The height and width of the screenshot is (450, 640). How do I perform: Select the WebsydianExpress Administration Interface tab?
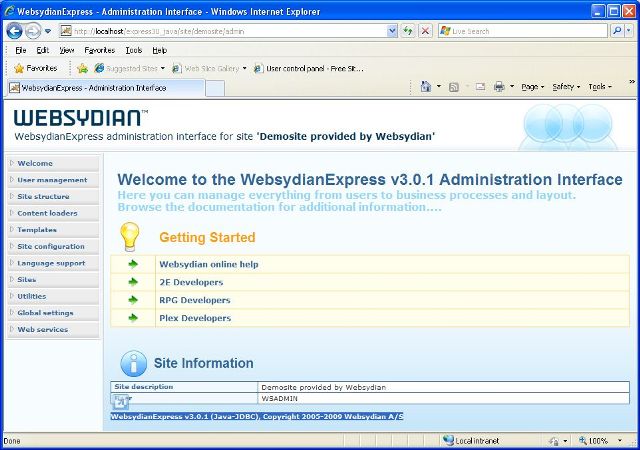click(x=105, y=88)
